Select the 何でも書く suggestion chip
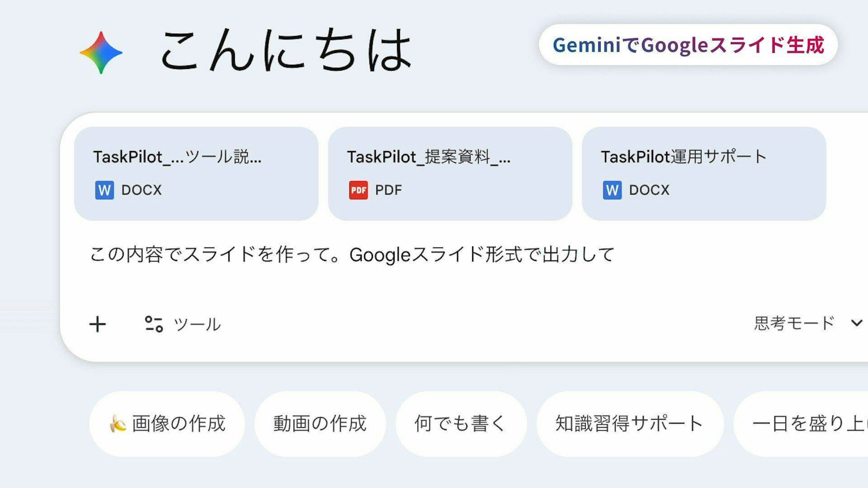The height and width of the screenshot is (488, 868). click(x=461, y=424)
